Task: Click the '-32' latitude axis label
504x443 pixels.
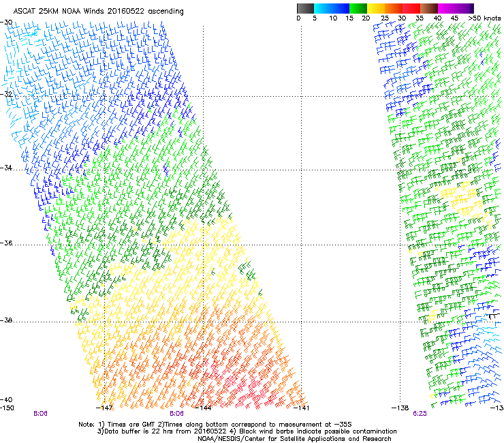Action: 6,94
